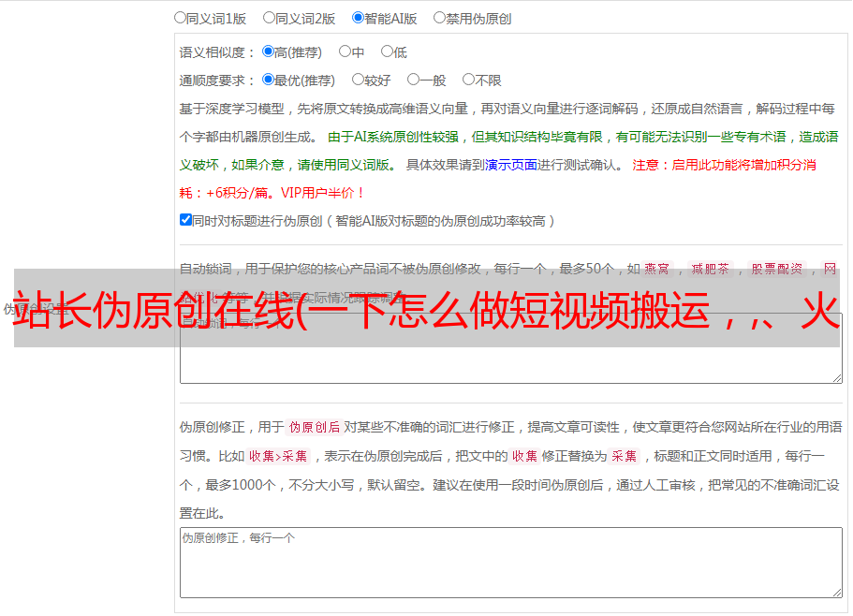Select 禁用伪原创 radio option

click(x=439, y=18)
